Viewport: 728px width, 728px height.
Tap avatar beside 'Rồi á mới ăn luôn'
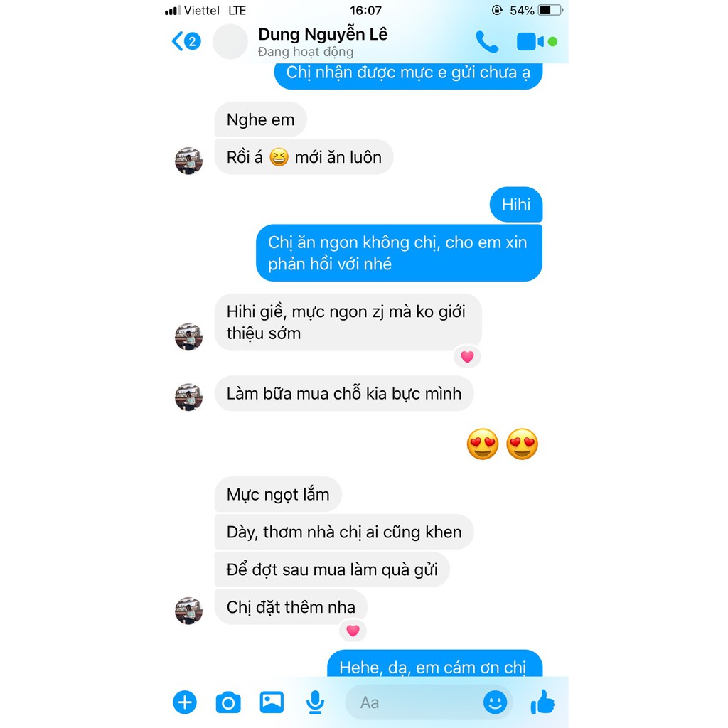coord(188,161)
